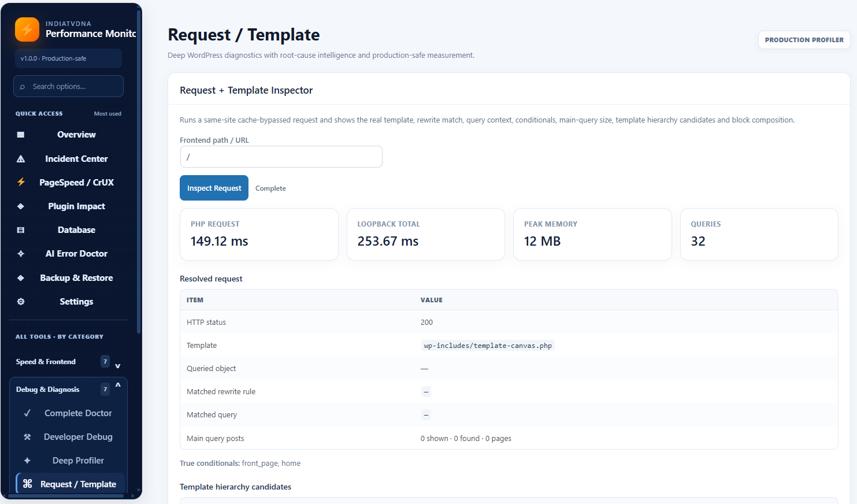Open the Settings page
The image size is (857, 504).
(68, 302)
